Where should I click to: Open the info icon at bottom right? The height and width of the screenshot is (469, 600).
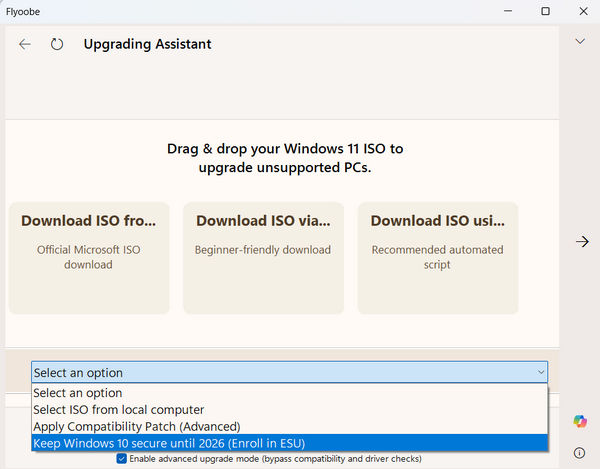pyautogui.click(x=579, y=453)
